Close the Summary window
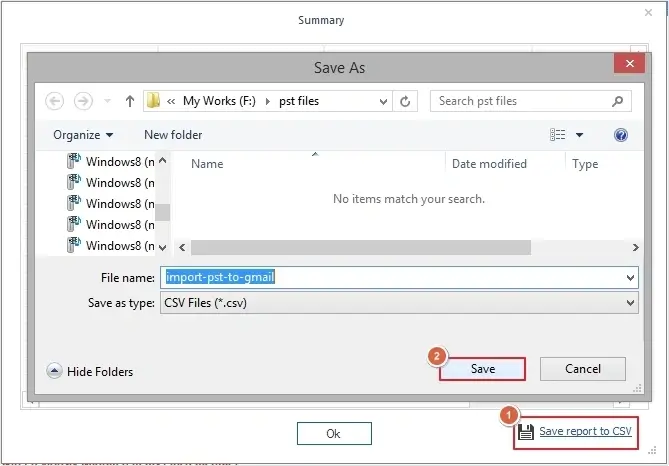Image resolution: width=669 pixels, height=466 pixels. [648, 13]
